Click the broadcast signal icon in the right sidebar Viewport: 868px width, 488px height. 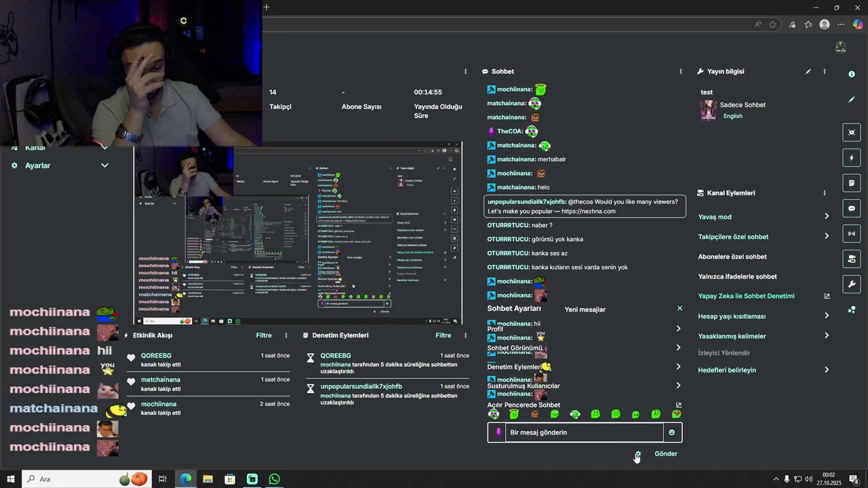(x=852, y=234)
